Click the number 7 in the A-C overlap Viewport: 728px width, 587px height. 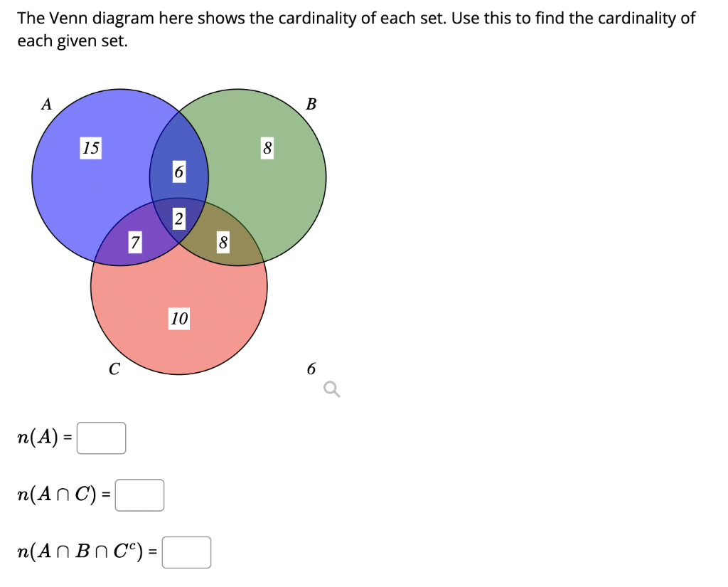point(134,243)
